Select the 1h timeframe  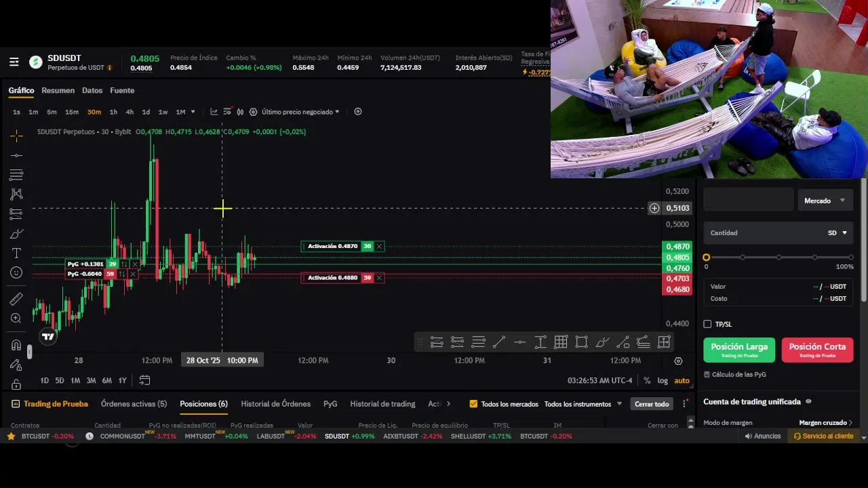113,112
